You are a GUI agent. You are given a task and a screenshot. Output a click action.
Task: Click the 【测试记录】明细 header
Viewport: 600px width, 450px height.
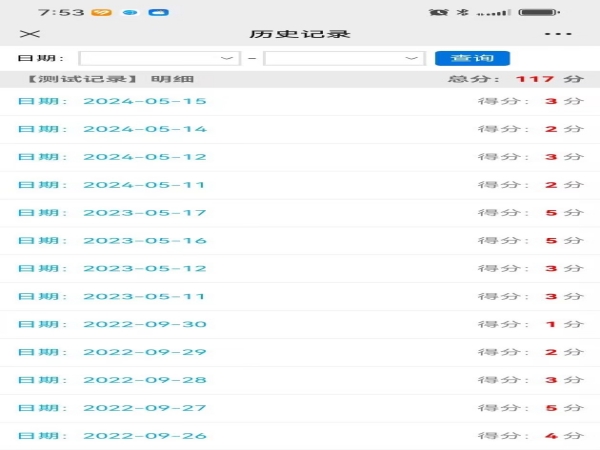tap(111, 79)
